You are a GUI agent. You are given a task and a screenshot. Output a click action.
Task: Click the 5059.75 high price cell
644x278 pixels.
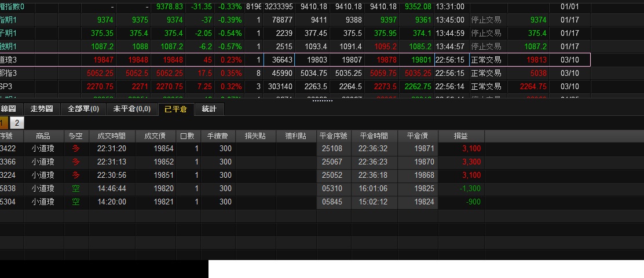tap(383, 73)
